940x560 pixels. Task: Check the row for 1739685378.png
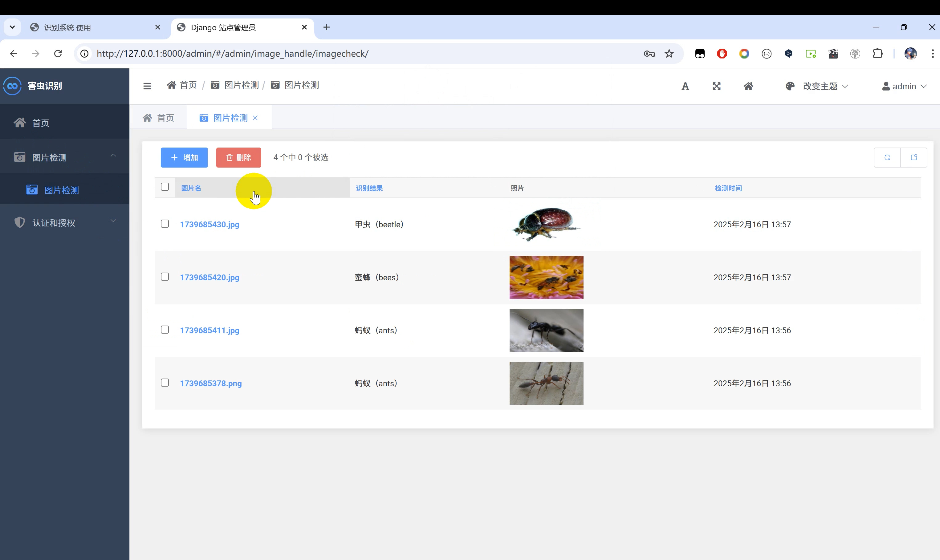point(165,382)
